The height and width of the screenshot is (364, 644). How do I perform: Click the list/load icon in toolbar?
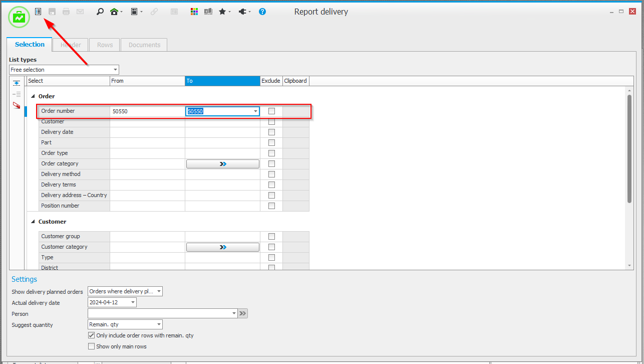pos(38,12)
